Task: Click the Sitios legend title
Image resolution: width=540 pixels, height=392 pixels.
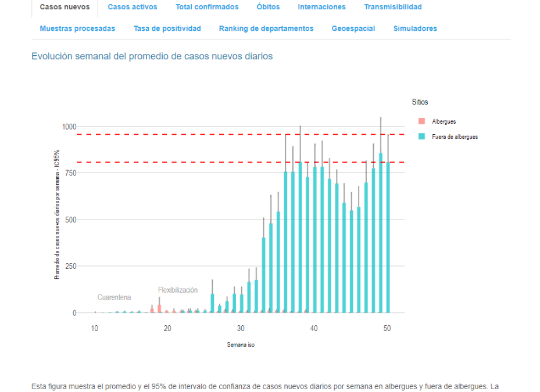Action: (x=420, y=102)
